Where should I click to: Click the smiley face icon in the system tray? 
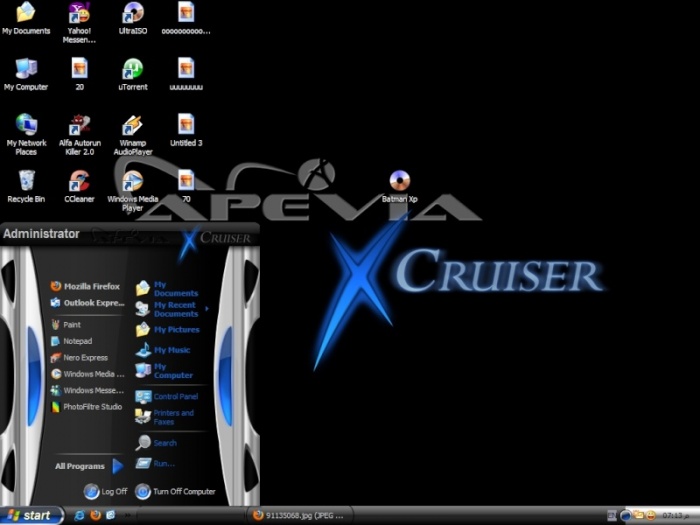coord(651,516)
